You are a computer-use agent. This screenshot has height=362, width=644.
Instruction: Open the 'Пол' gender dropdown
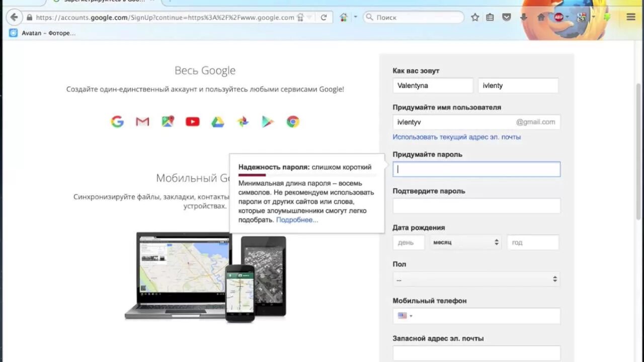[x=476, y=279]
